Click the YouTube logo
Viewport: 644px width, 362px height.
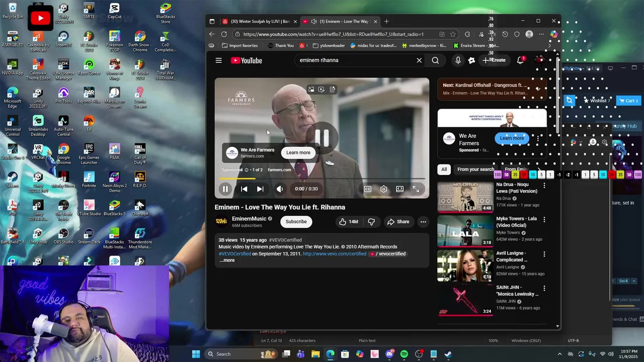[246, 60]
